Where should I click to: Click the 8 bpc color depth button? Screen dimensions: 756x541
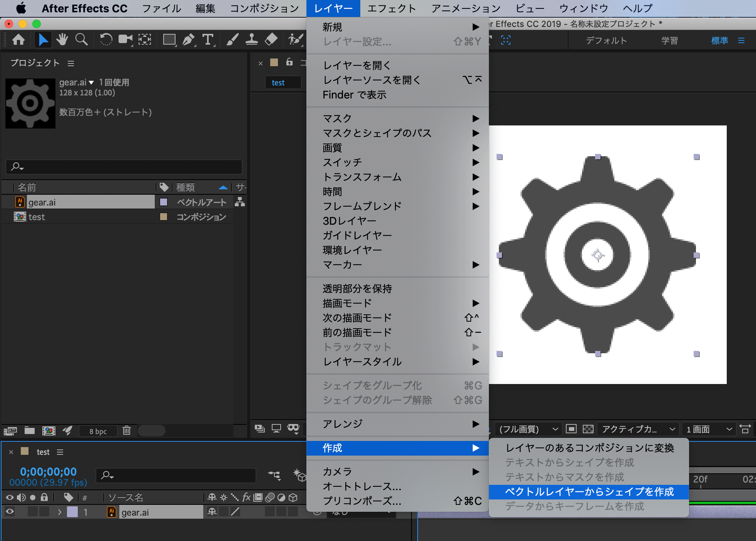(98, 431)
